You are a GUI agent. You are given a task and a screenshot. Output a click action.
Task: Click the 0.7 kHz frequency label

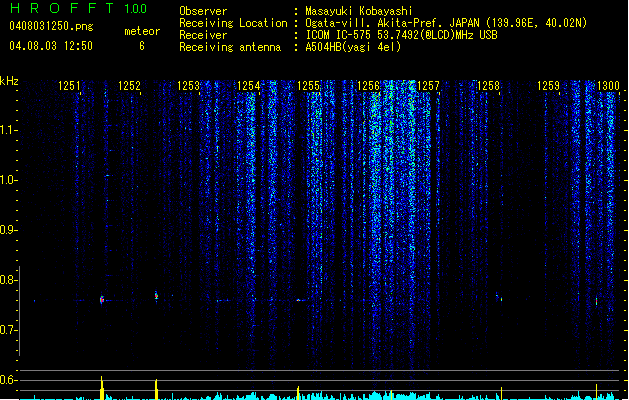(8, 330)
